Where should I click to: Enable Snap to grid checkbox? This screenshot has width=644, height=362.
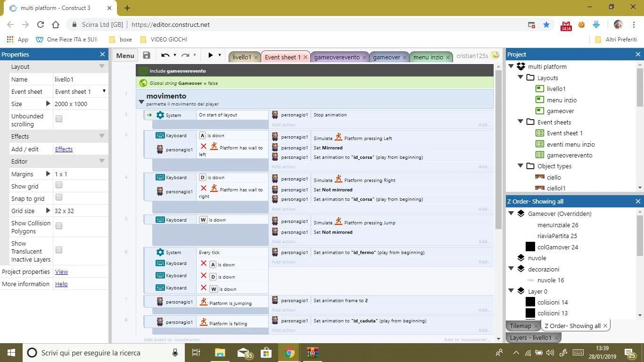(59, 197)
